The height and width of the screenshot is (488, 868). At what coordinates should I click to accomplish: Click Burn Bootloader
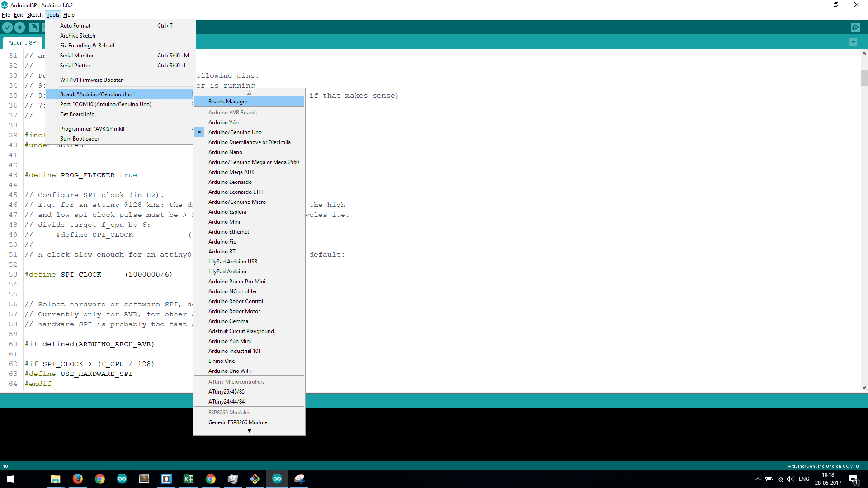tap(120, 139)
